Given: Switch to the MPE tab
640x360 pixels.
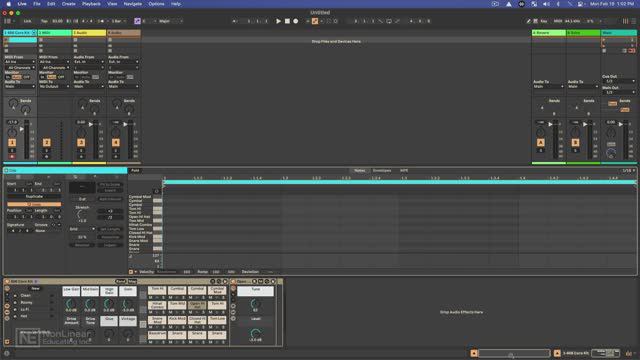Looking at the screenshot, I should coord(404,171).
